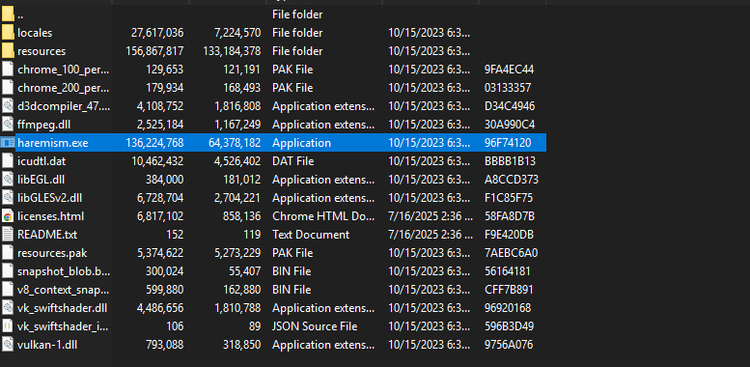
Task: Click CRC value 7AEBC6A0
Action: [x=511, y=253]
